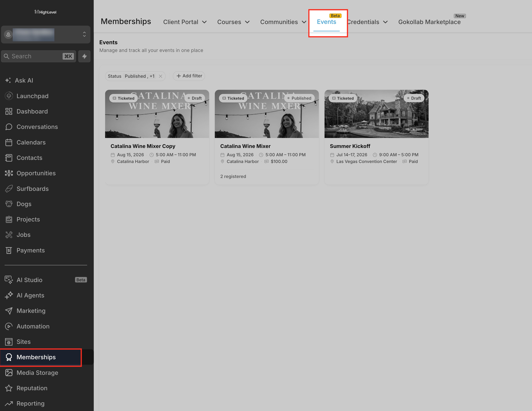Go to Media Storage in sidebar
Viewport: 532px width, 411px height.
click(37, 373)
